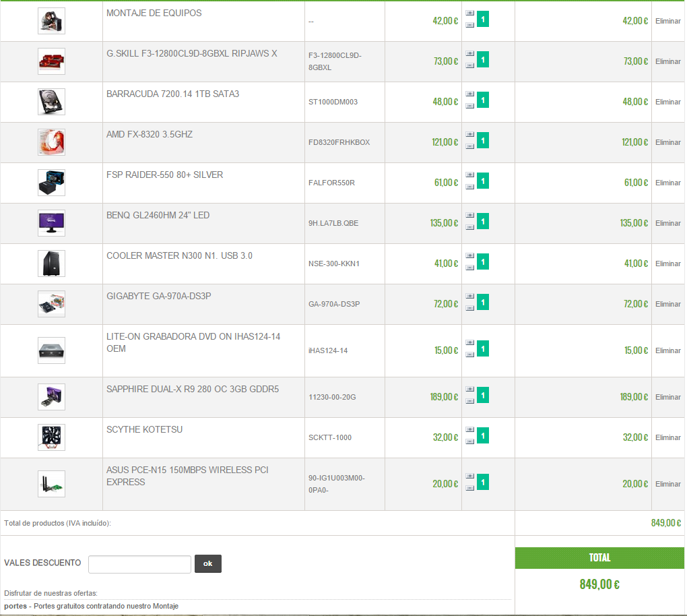687x616 pixels.
Task: Open FSP RAIDER power supply thumbnail
Action: (x=51, y=182)
